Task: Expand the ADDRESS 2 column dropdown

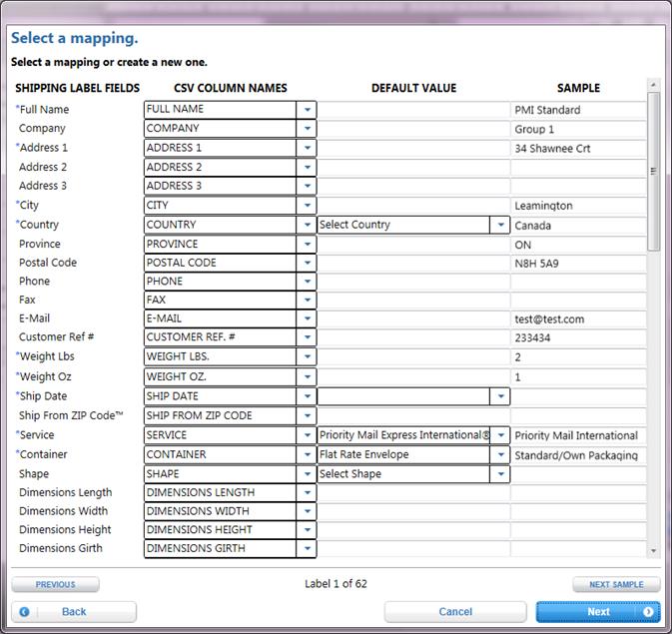Action: (307, 167)
